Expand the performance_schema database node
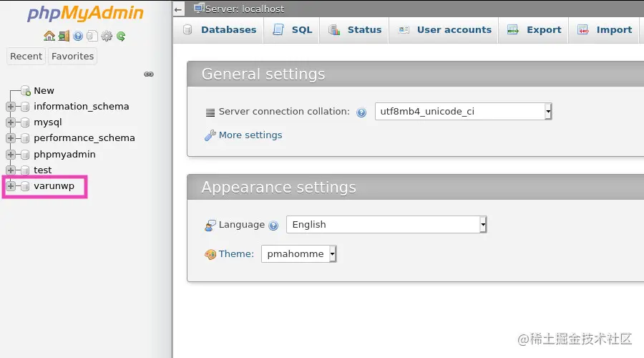Image resolution: width=644 pixels, height=358 pixels. [x=11, y=138]
